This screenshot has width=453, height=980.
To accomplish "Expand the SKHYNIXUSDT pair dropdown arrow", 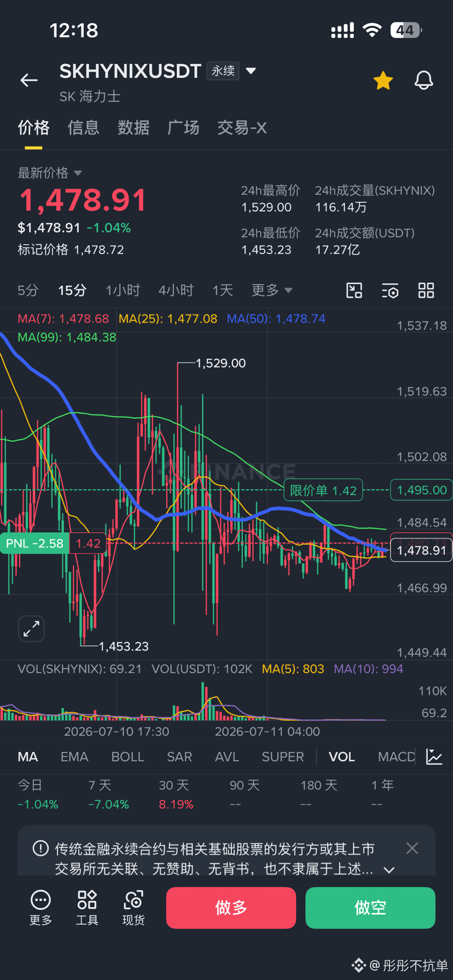I will [x=251, y=71].
